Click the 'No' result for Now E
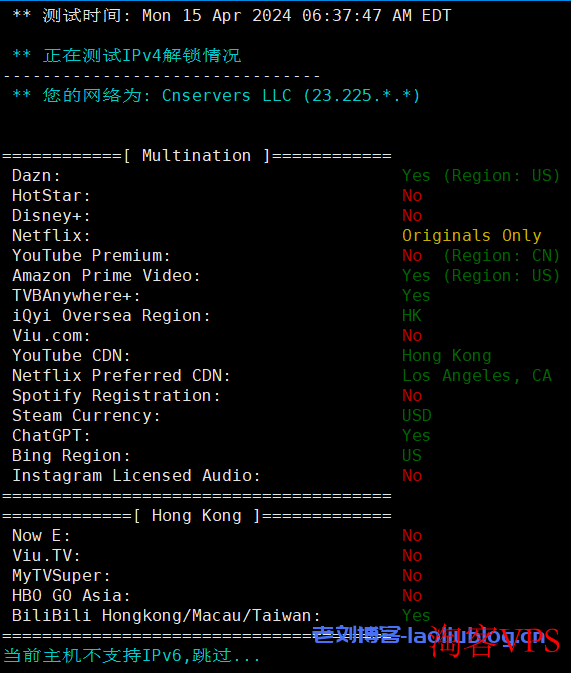The width and height of the screenshot is (571, 673). click(412, 535)
